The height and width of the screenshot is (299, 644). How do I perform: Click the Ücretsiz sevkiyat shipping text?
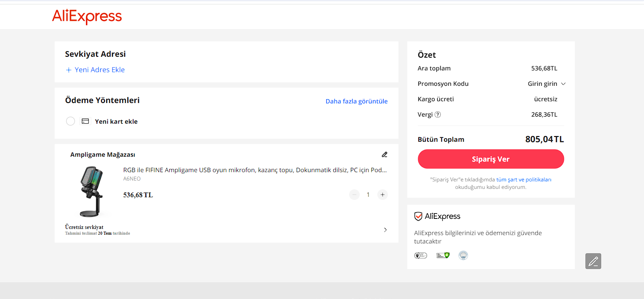click(x=84, y=227)
